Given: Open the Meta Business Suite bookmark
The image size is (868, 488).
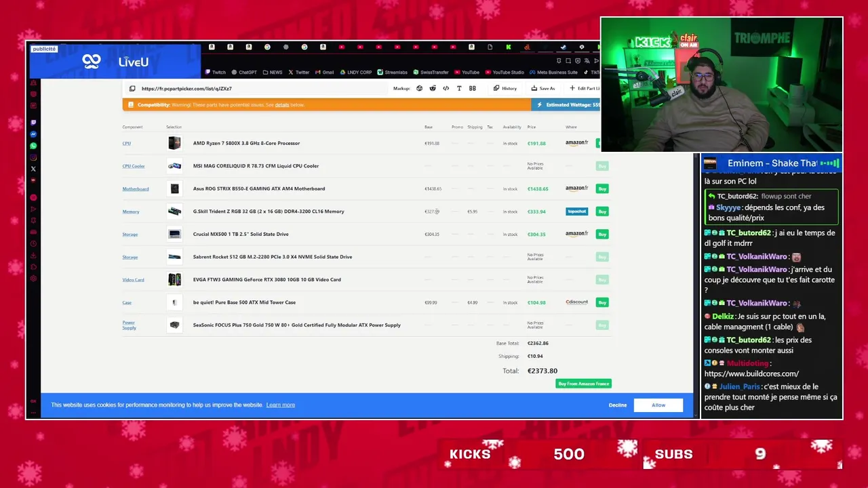Looking at the screenshot, I should coord(553,72).
